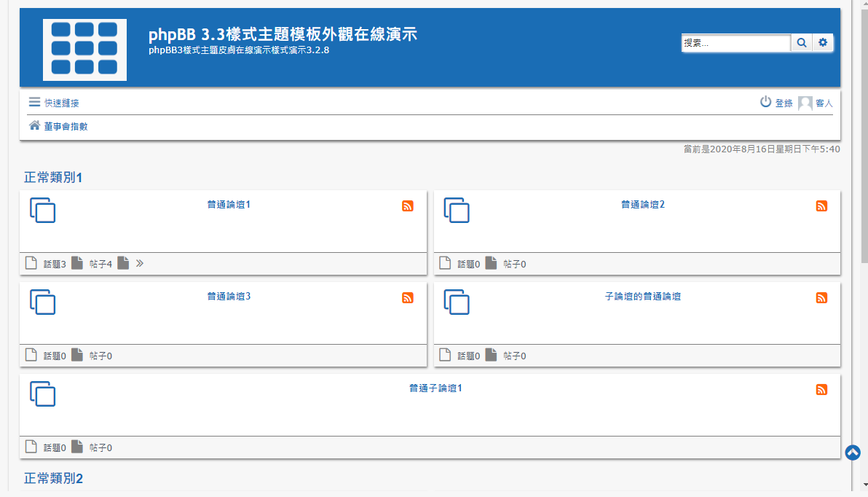Open the 董事會指數 breadcrumb link
Viewport: 868px width, 497px height.
click(x=66, y=126)
